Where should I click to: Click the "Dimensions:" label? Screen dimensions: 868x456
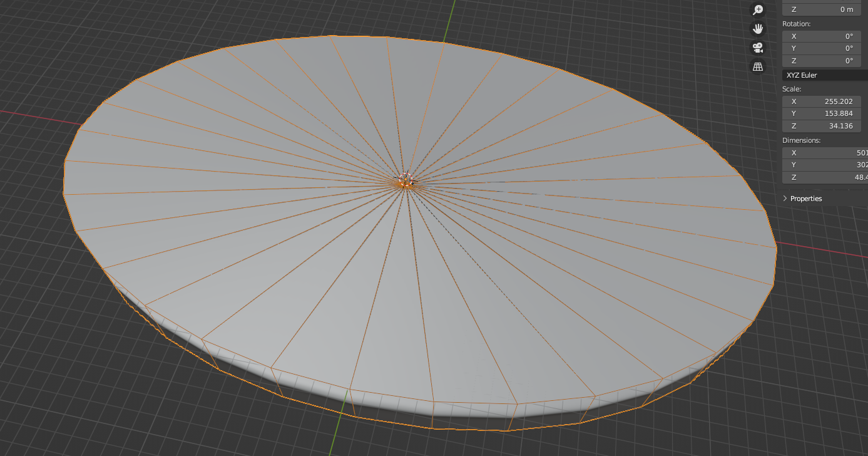(801, 140)
